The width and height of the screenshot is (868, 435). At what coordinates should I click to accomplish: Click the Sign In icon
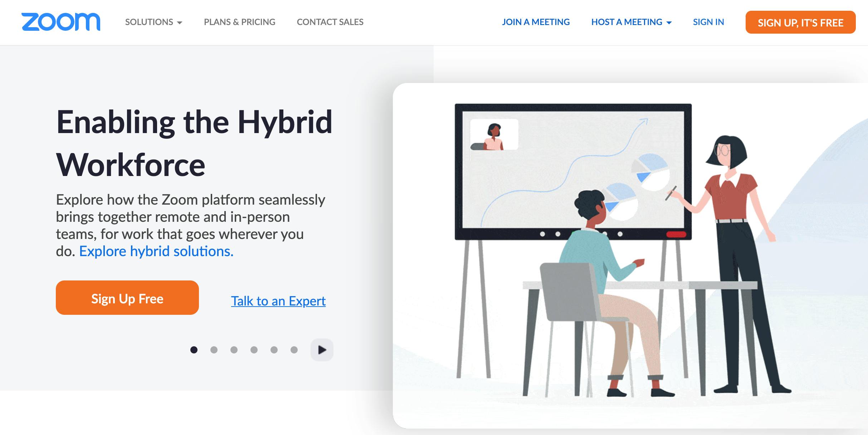pyautogui.click(x=708, y=22)
